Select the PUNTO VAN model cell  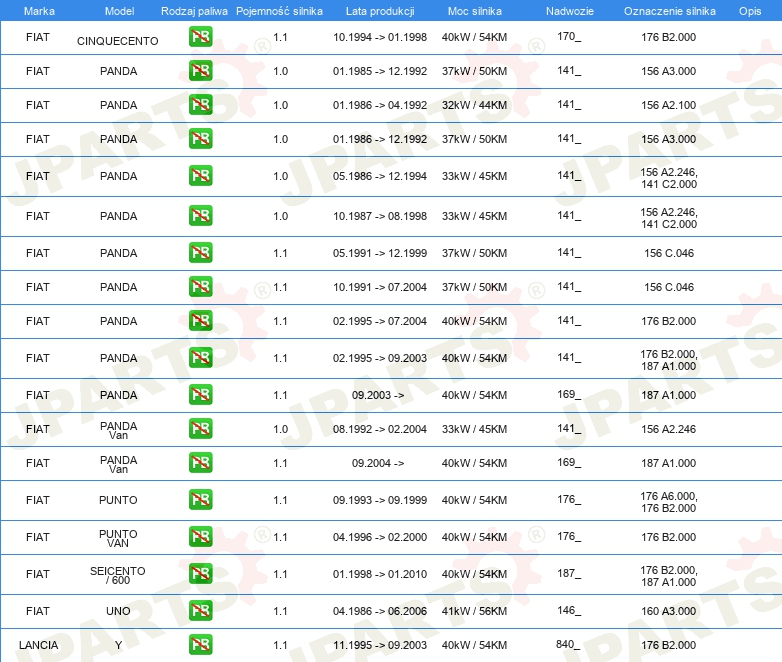tap(118, 538)
